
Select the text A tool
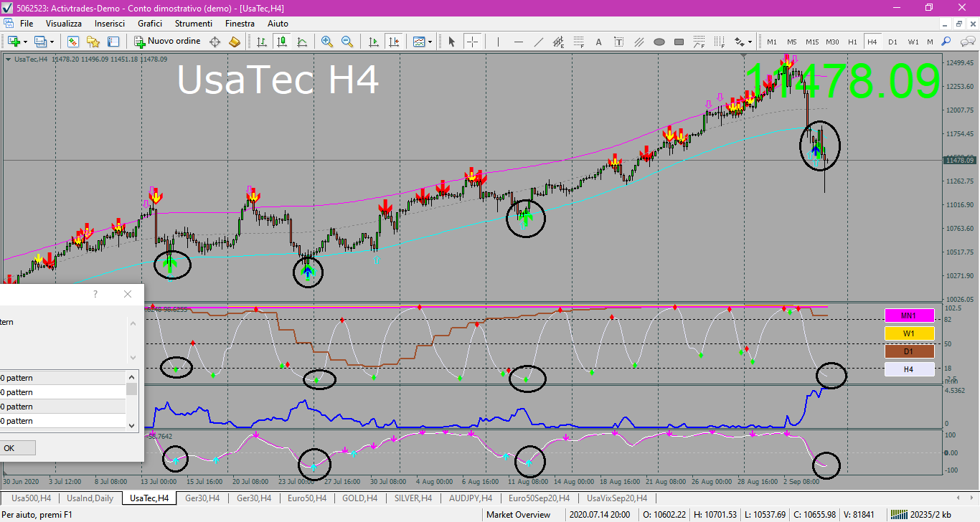(598, 42)
